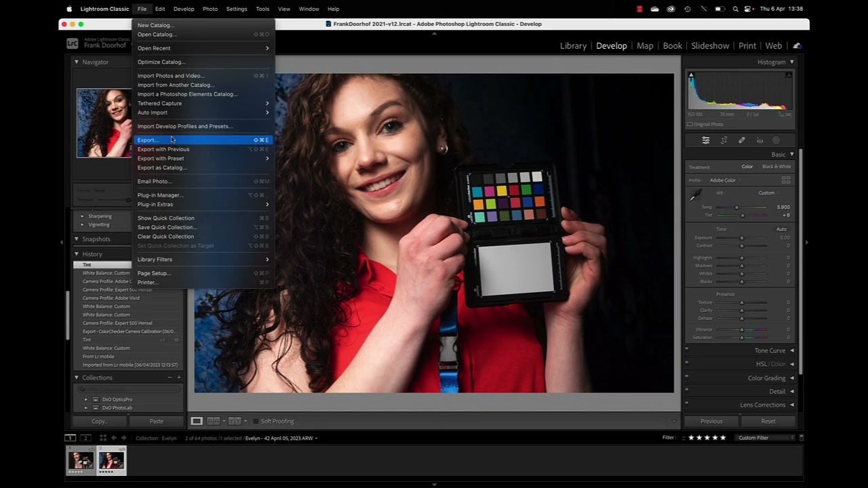This screenshot has height=488, width=868.
Task: Click the Lrc logo identity plate
Action: (73, 43)
